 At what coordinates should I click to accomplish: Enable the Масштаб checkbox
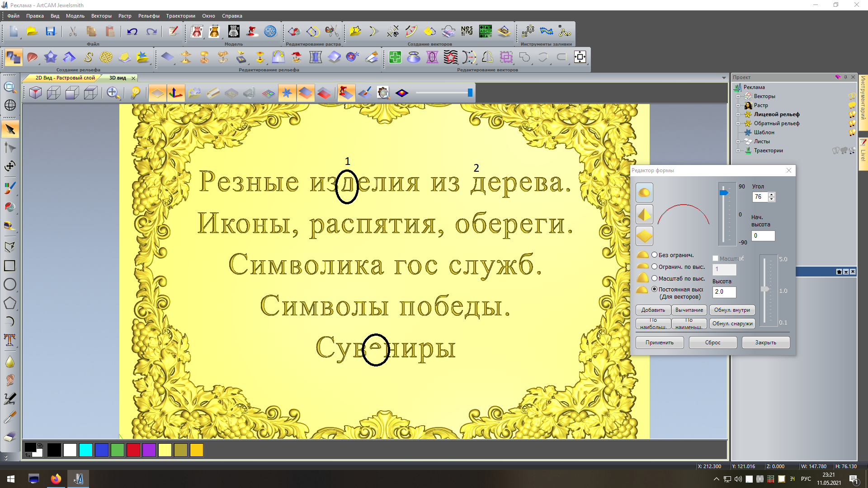(715, 258)
